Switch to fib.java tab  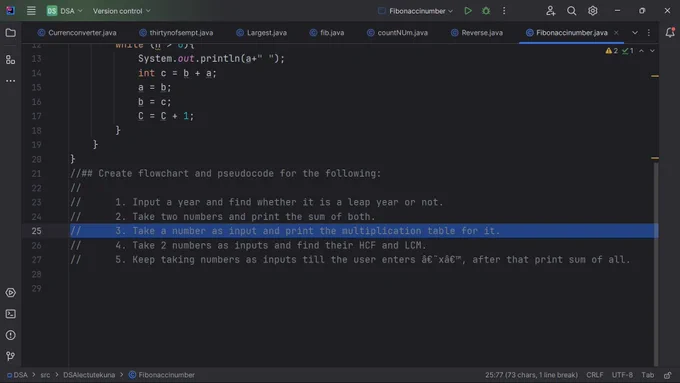327,33
